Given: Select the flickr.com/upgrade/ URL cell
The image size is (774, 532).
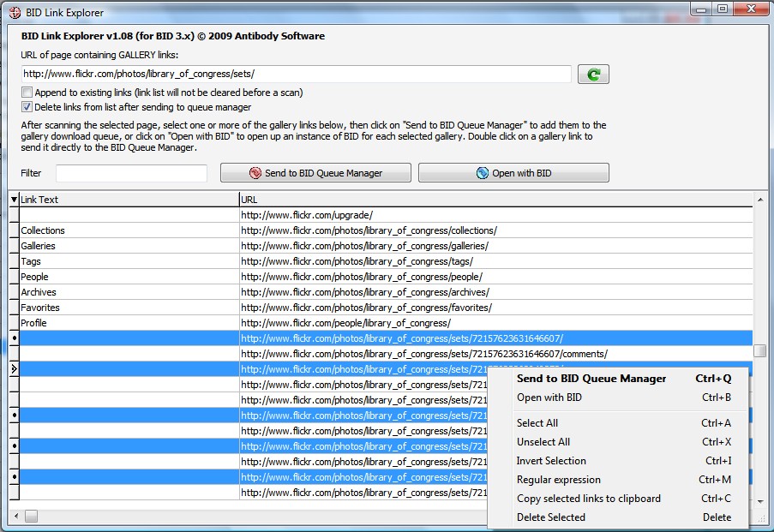Looking at the screenshot, I should 496,215.
